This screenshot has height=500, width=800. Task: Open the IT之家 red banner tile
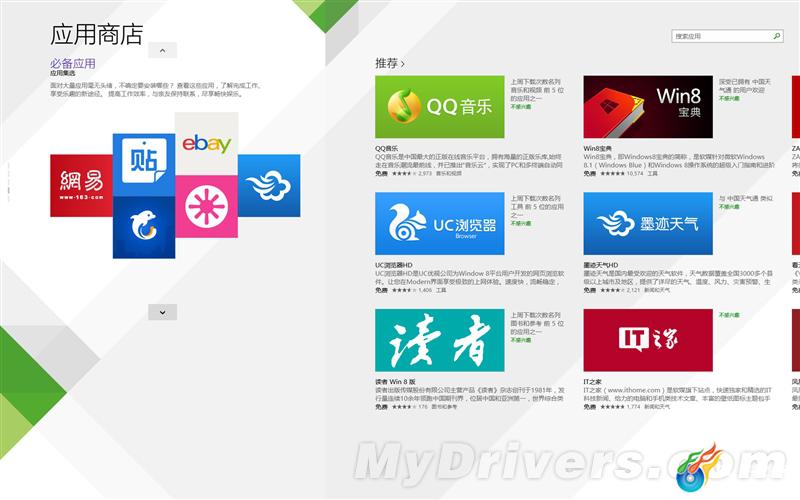point(648,340)
